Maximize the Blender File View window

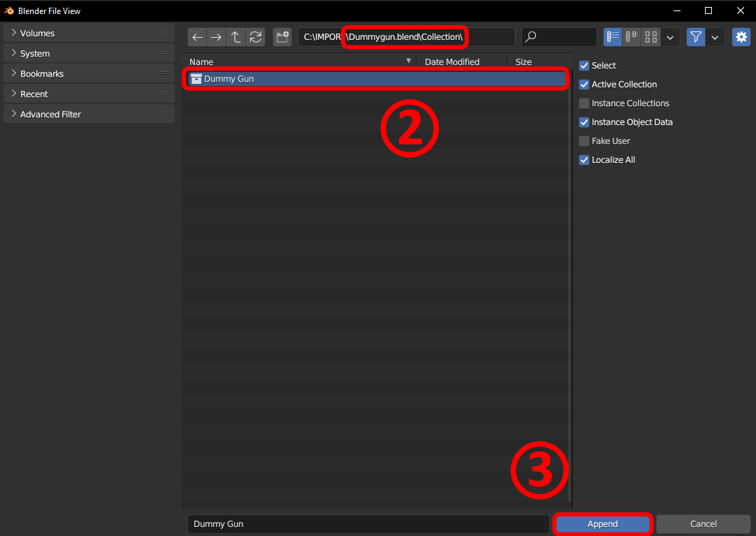(x=708, y=10)
